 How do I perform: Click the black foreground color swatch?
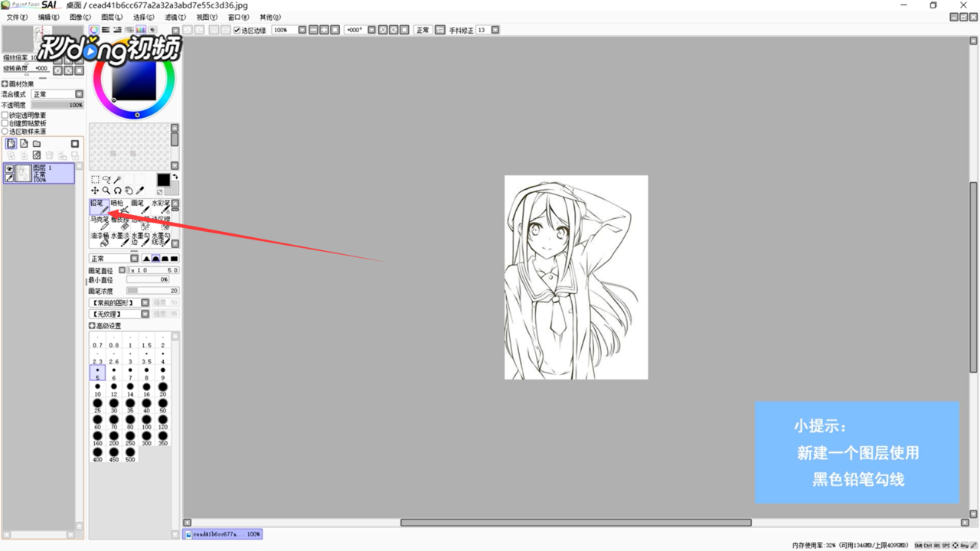click(163, 181)
